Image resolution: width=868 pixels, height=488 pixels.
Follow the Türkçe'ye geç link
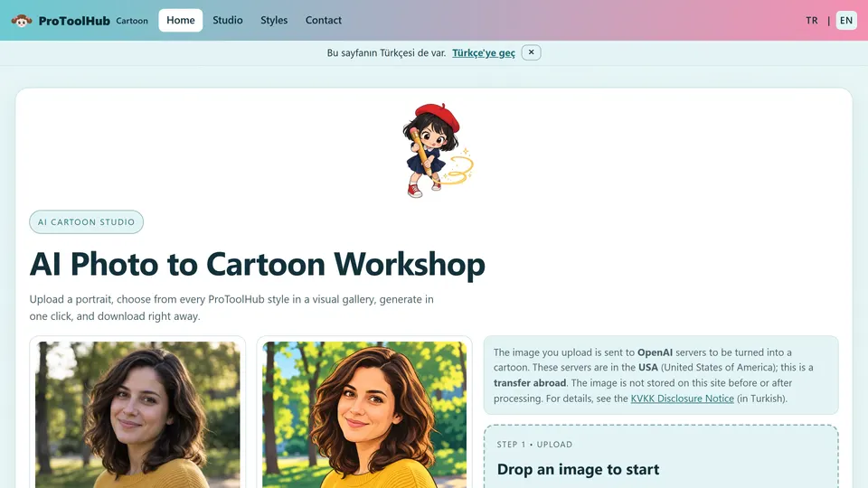(483, 52)
